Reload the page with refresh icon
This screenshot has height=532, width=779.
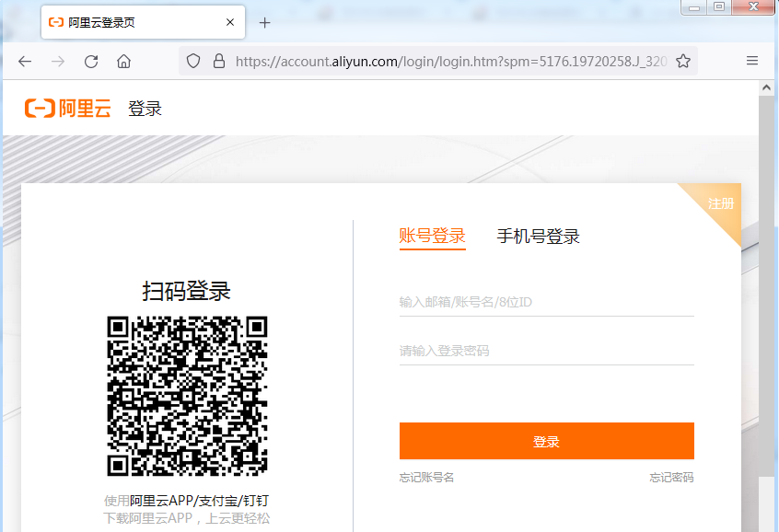91,62
